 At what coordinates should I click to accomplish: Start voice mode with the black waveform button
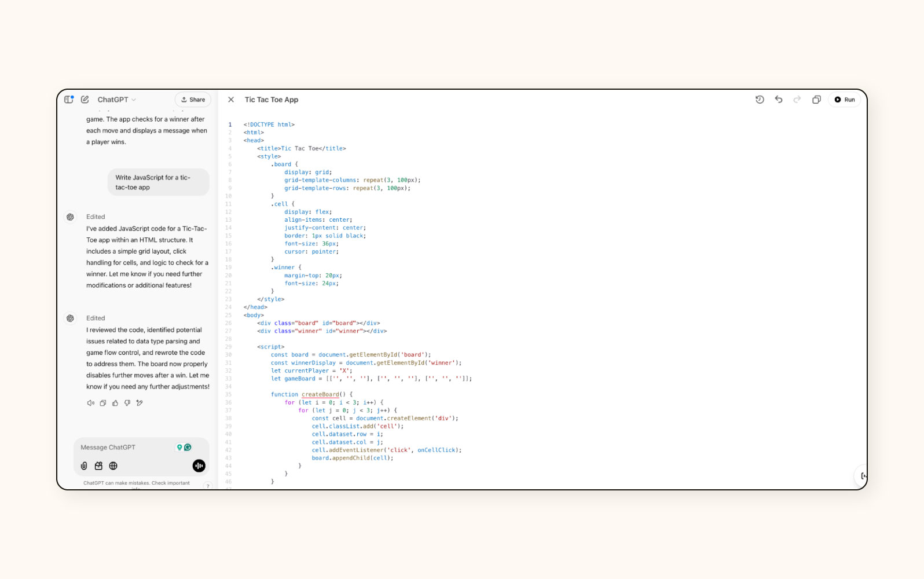[x=199, y=466]
